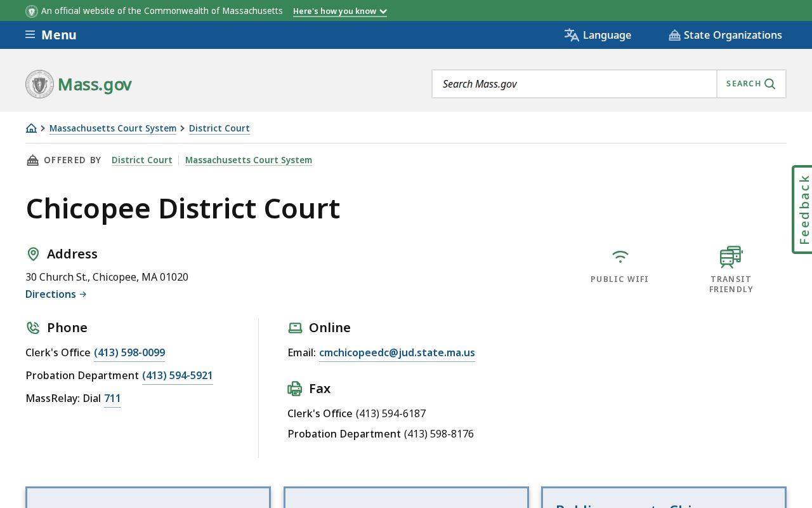Open the Feedback side tab
This screenshot has width=812, height=508.
[x=802, y=210]
